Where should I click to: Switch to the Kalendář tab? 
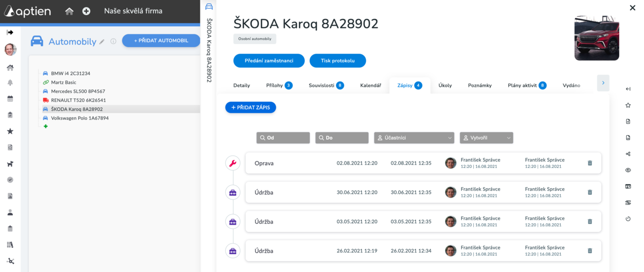(x=370, y=85)
